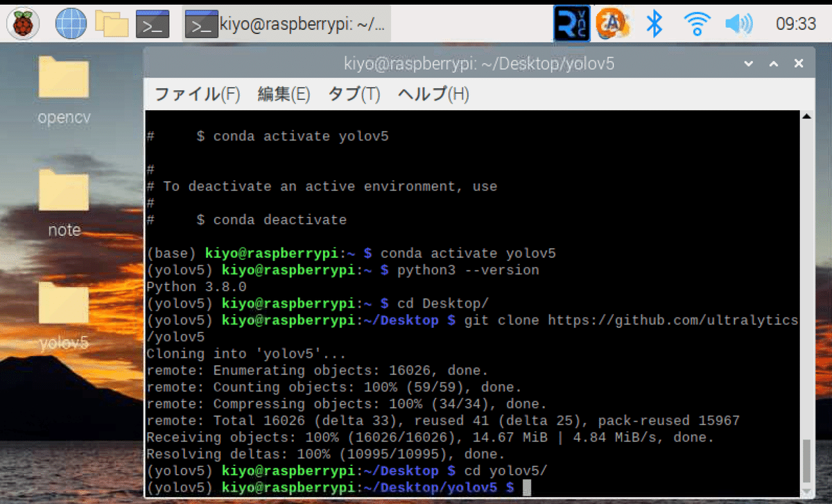This screenshot has width=832, height=504.
Task: Click 'To deactivate an active environment' line
Action: tap(322, 186)
